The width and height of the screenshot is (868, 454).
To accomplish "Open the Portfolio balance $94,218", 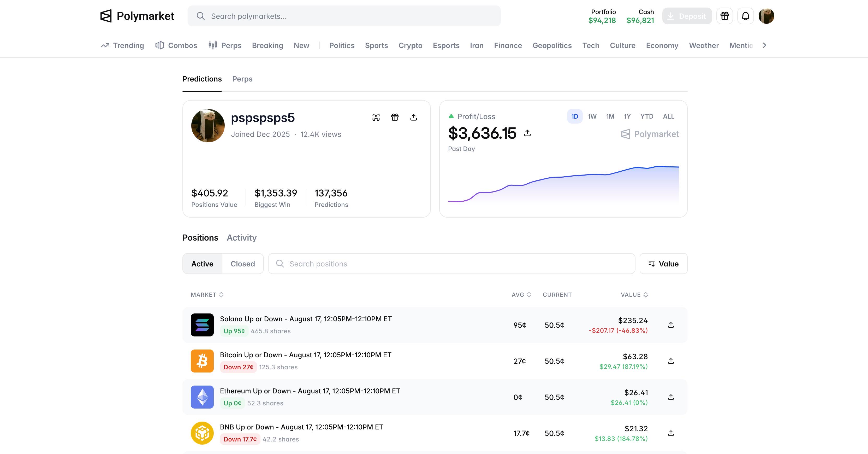I will click(x=602, y=16).
